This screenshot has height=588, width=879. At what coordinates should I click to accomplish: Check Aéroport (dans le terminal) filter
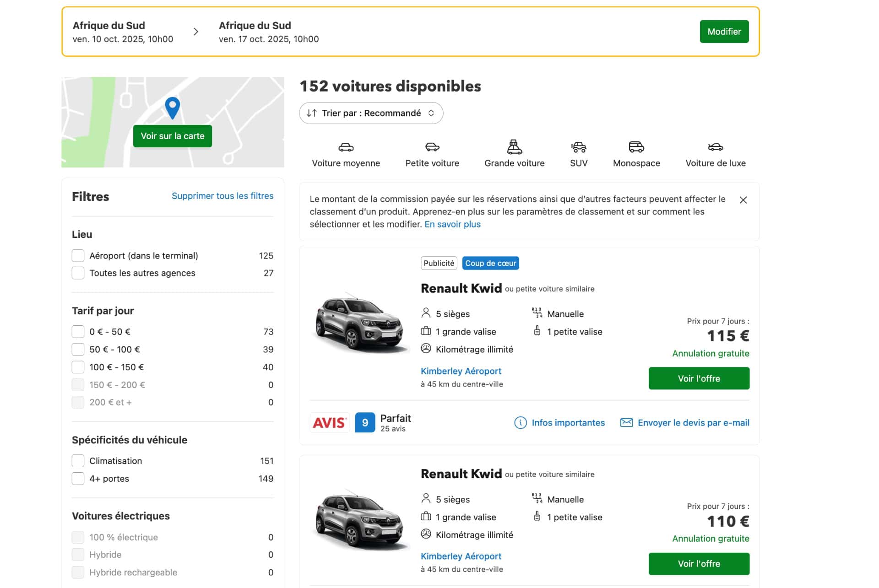coord(78,255)
